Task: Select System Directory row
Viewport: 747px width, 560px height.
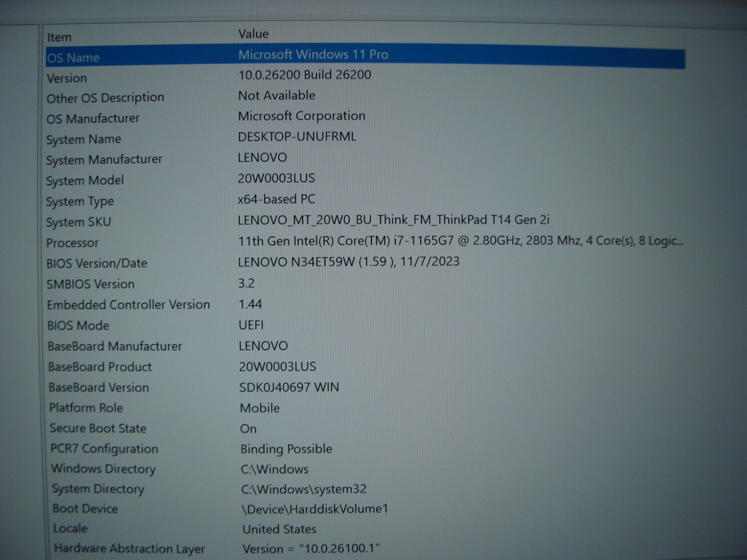Action: (98, 489)
